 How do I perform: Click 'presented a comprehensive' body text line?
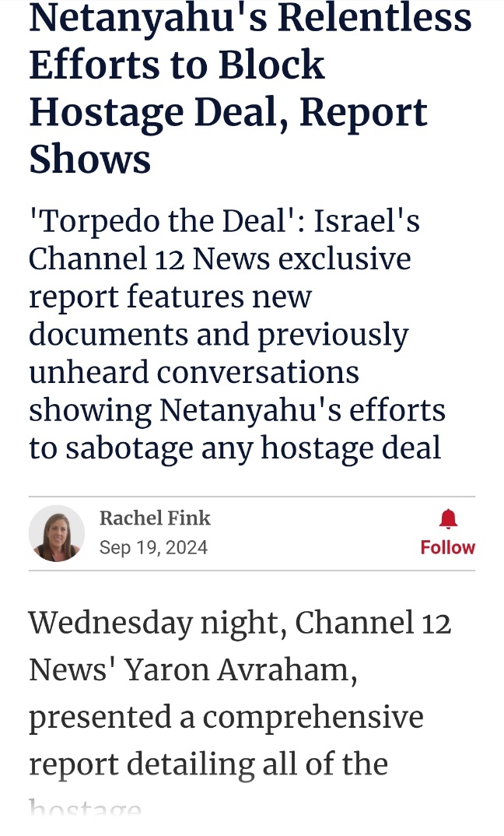pyautogui.click(x=226, y=717)
